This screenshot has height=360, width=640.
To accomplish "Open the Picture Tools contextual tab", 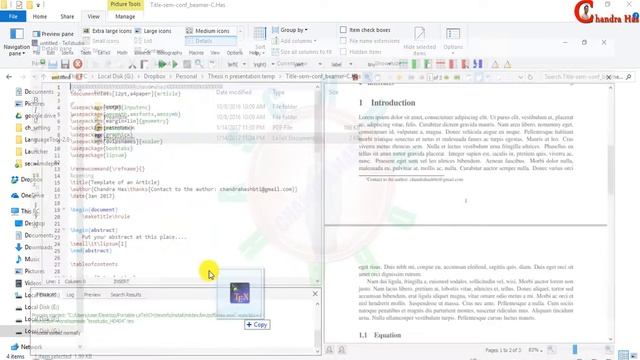I will 125,4.
